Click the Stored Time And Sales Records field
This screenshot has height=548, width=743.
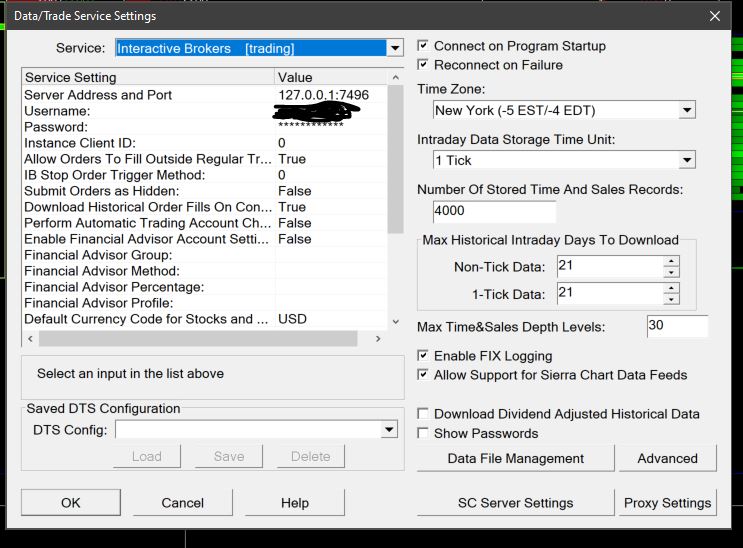point(494,211)
